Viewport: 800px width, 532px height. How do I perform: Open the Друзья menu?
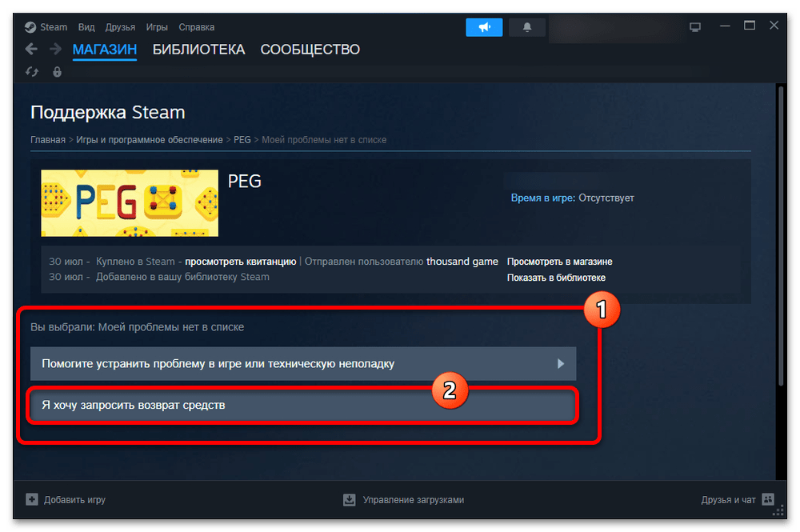120,27
